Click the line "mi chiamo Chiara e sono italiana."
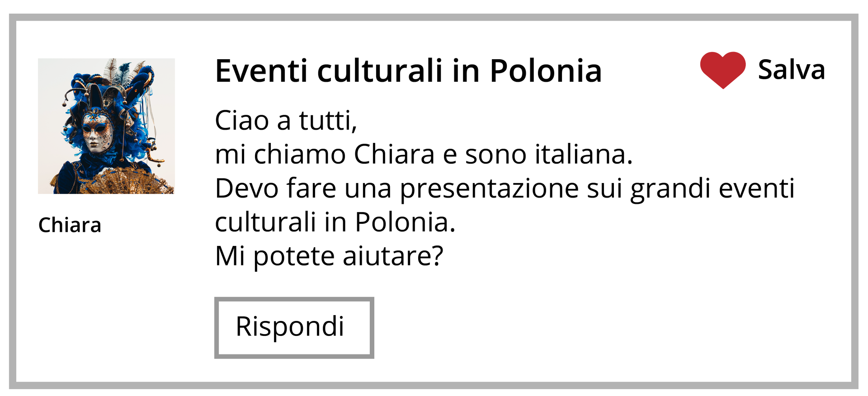Viewport: 868px width, 396px height. click(x=424, y=155)
